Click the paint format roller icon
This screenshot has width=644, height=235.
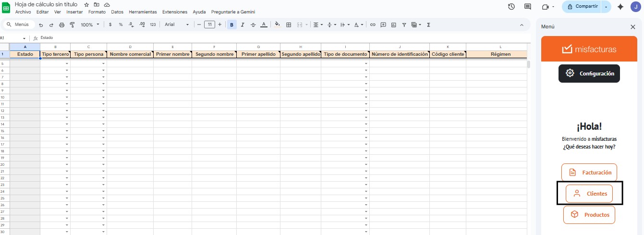73,25
